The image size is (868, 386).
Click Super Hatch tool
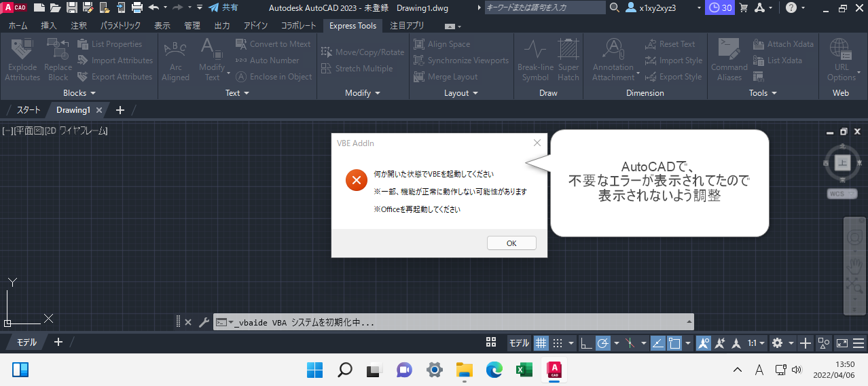(568, 60)
